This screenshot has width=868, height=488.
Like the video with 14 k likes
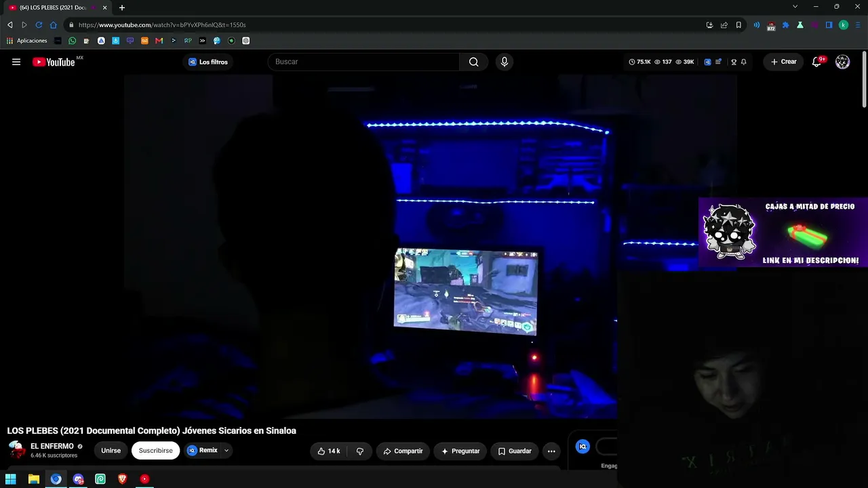pyautogui.click(x=329, y=451)
